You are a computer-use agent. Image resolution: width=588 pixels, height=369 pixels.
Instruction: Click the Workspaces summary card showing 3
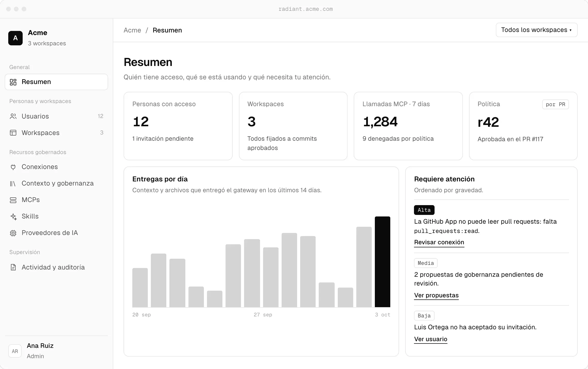click(293, 126)
